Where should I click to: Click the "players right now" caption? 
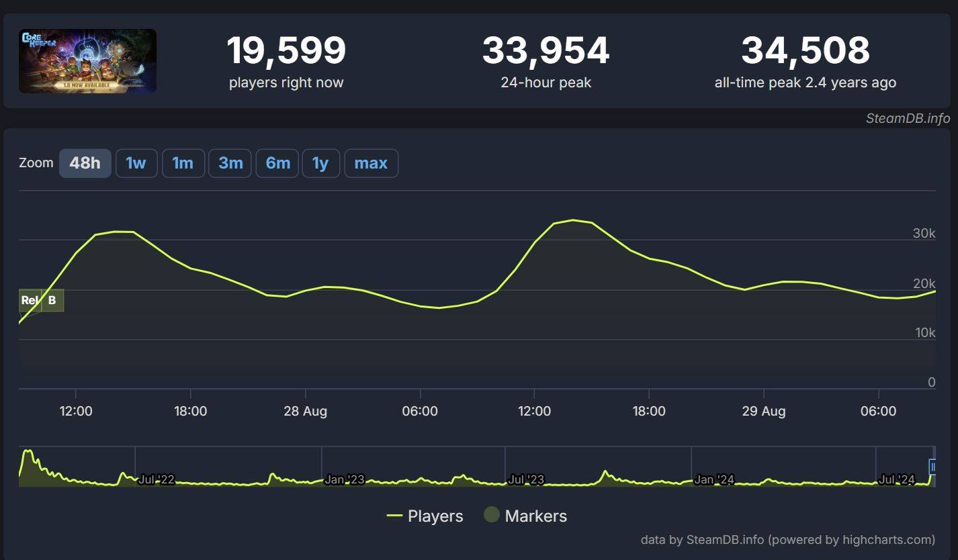point(286,83)
